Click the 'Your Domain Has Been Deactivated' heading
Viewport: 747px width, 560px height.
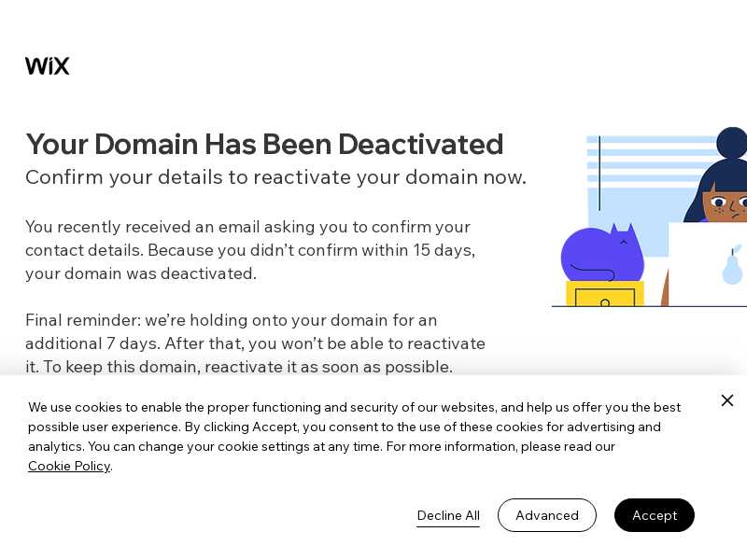(x=264, y=144)
